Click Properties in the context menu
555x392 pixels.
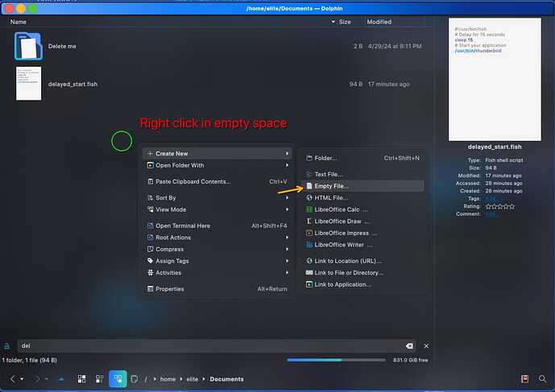click(169, 289)
